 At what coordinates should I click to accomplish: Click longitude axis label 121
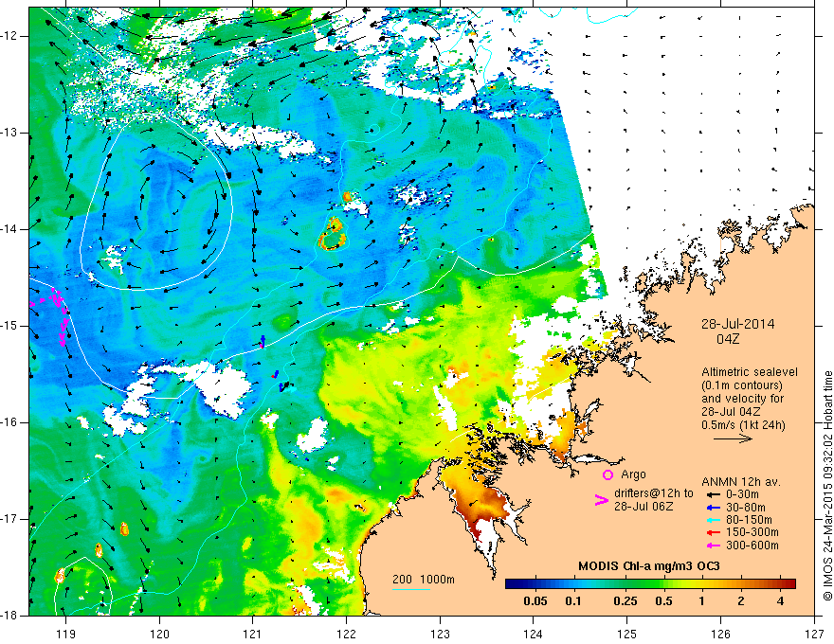[x=253, y=635]
